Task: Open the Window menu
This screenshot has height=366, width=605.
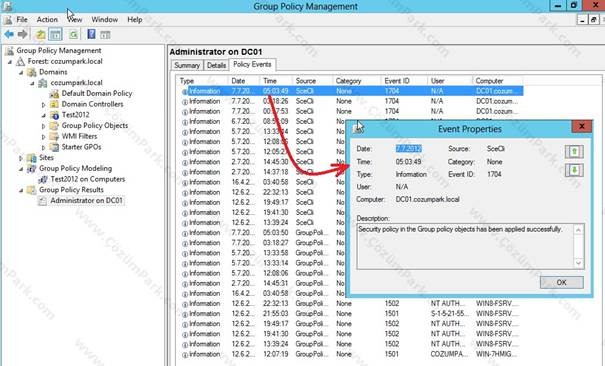Action: click(105, 19)
